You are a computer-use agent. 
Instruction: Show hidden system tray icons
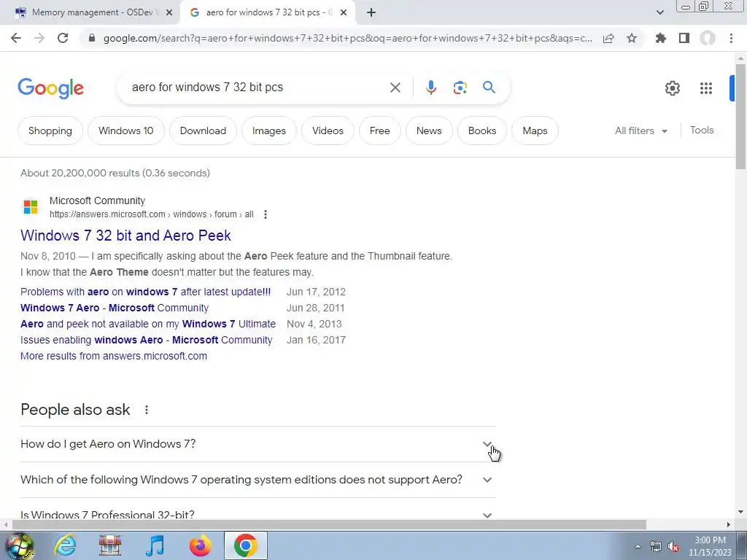pos(638,546)
